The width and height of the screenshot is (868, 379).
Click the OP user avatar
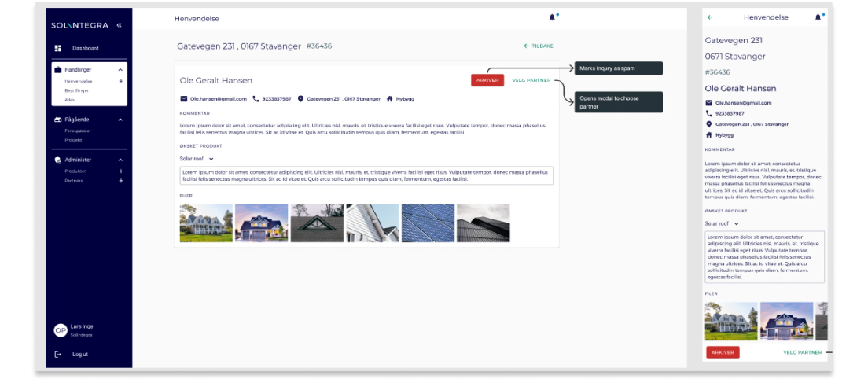click(61, 330)
